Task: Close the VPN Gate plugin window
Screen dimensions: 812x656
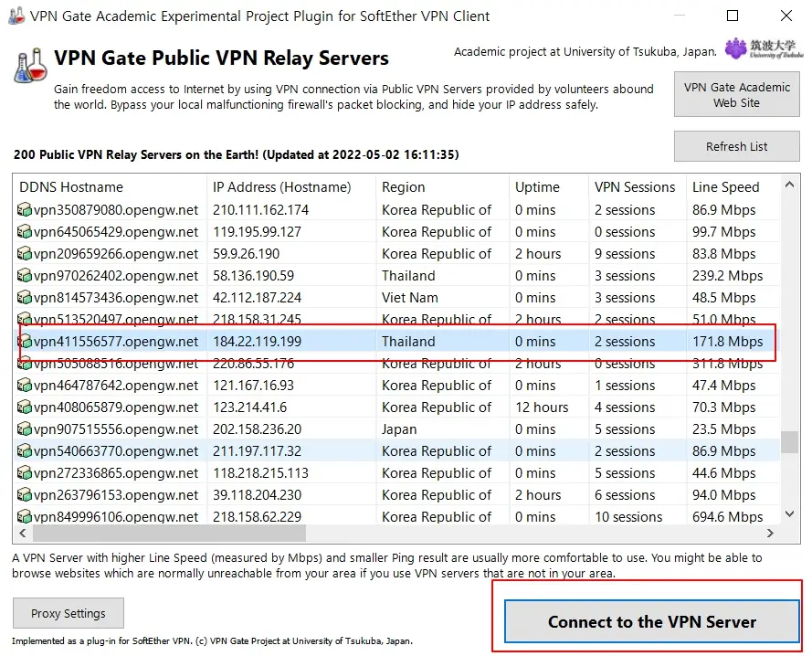Action: tap(786, 16)
